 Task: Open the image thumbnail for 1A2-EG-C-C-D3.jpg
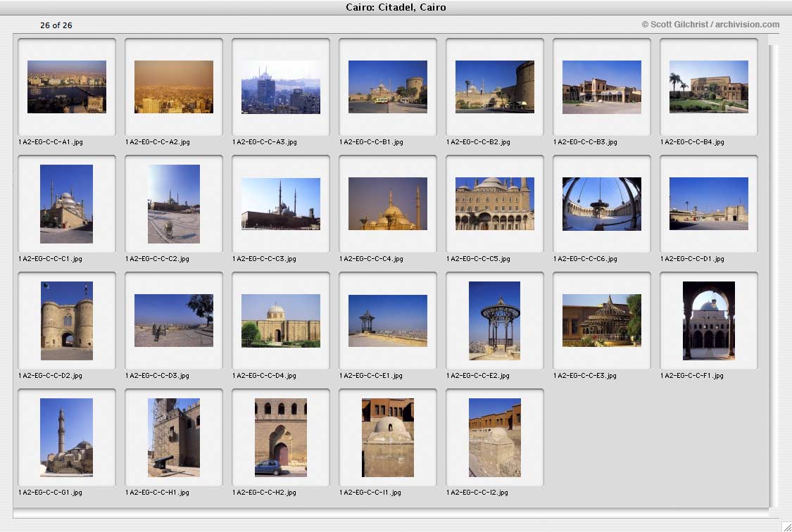pyautogui.click(x=174, y=320)
